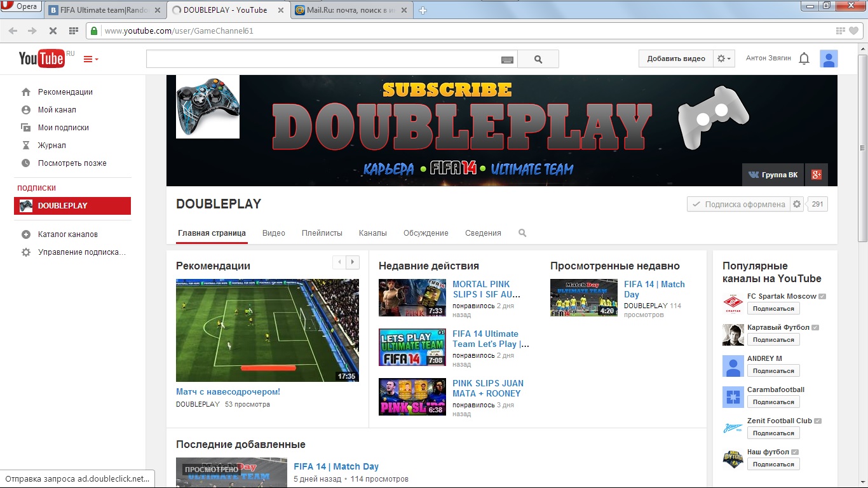Viewport: 868px width, 488px height.
Task: Switch to the Видео tab
Action: click(x=274, y=233)
